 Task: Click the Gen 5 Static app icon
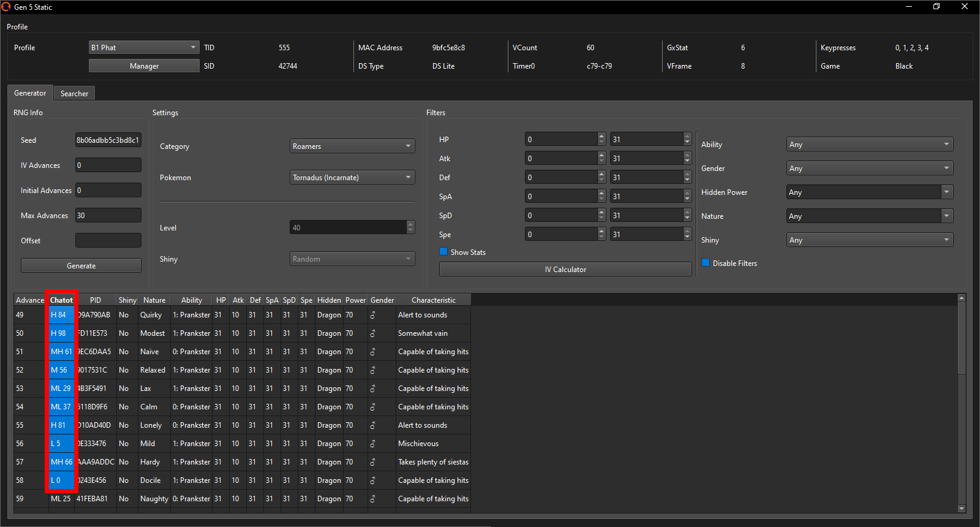[6, 7]
